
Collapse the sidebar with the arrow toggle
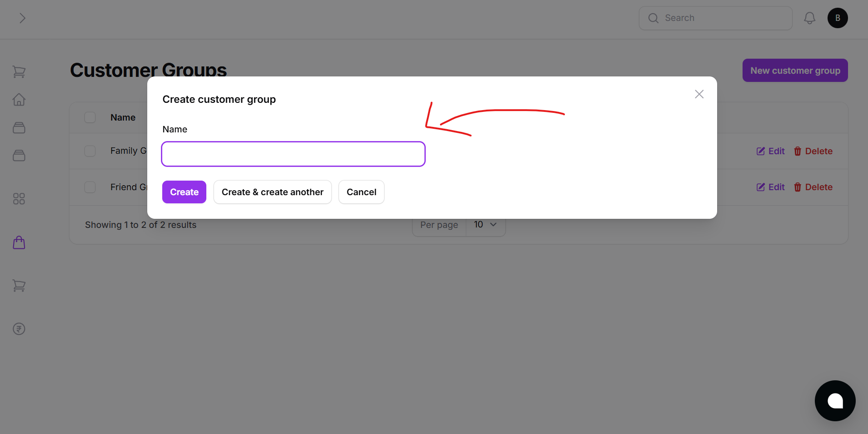22,18
